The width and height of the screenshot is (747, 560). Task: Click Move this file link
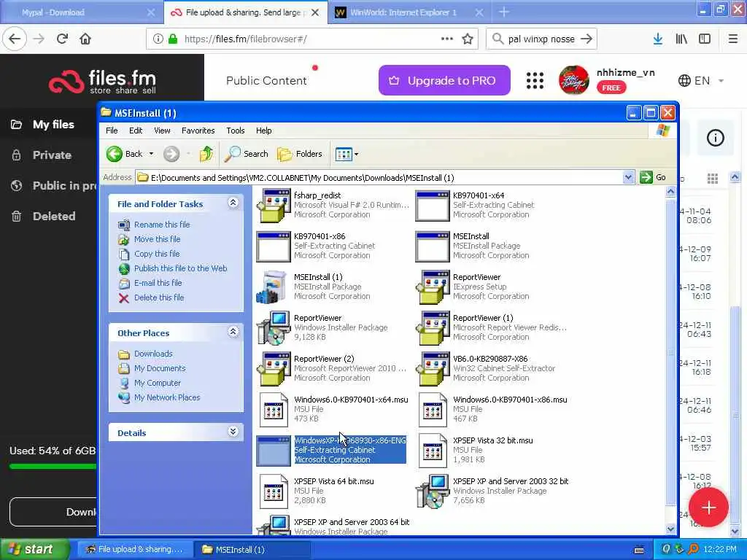pyautogui.click(x=158, y=239)
